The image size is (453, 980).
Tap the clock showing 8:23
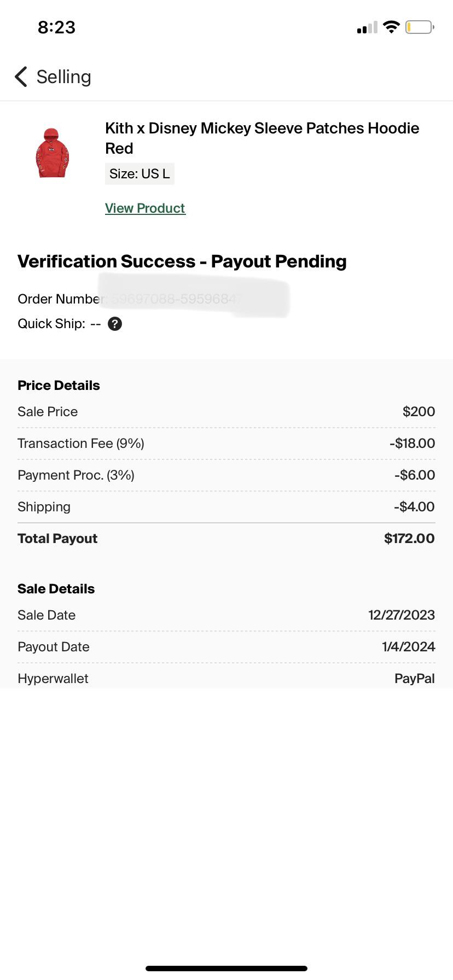coord(55,26)
